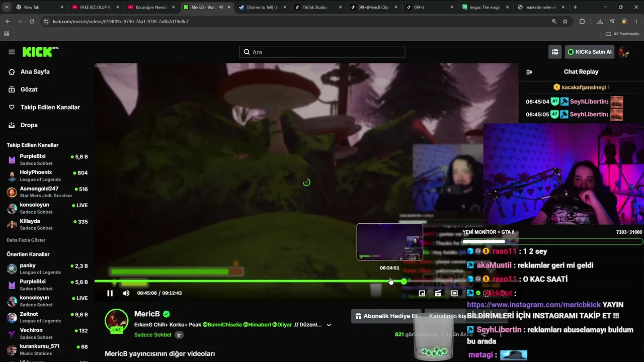Open the Chrome three-dot menu
644x362 pixels.
(x=636, y=22)
